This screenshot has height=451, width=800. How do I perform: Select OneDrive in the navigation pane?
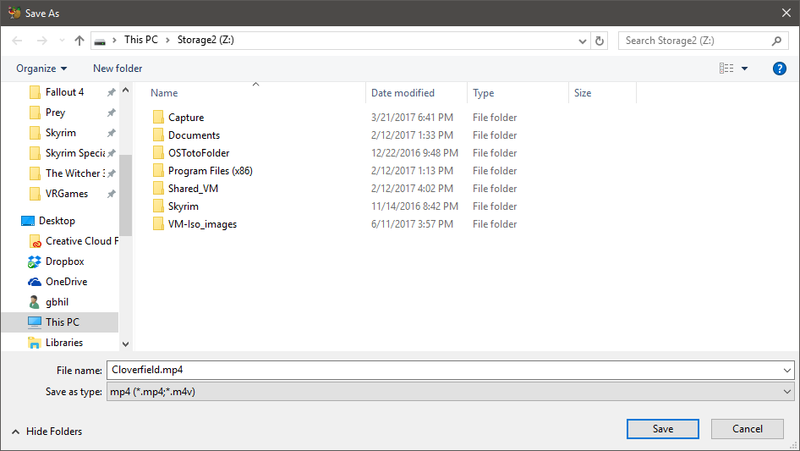point(66,281)
